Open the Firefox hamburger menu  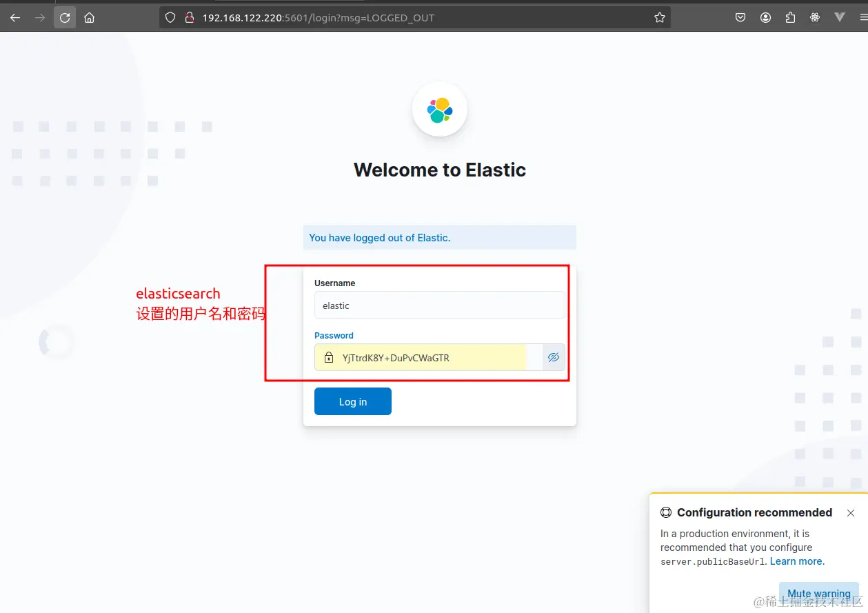tap(863, 18)
